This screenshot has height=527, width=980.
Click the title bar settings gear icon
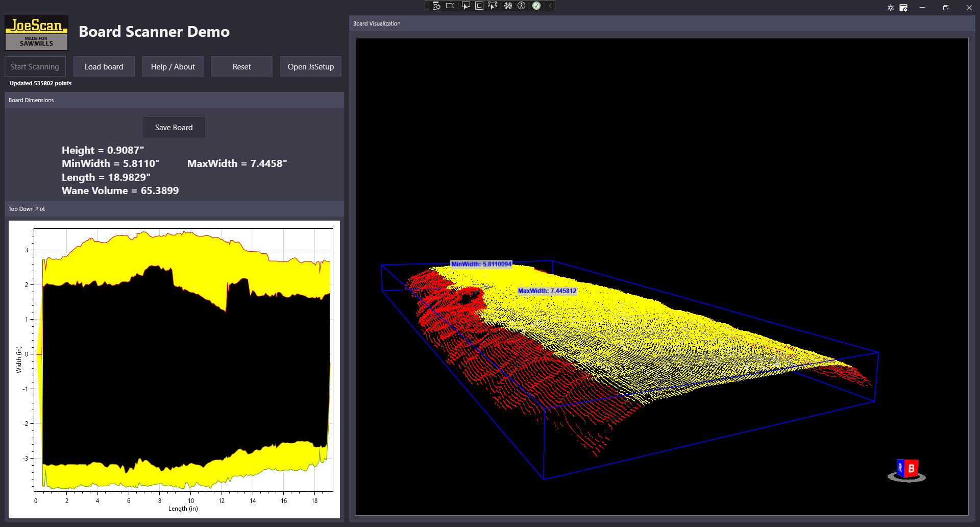pos(890,8)
